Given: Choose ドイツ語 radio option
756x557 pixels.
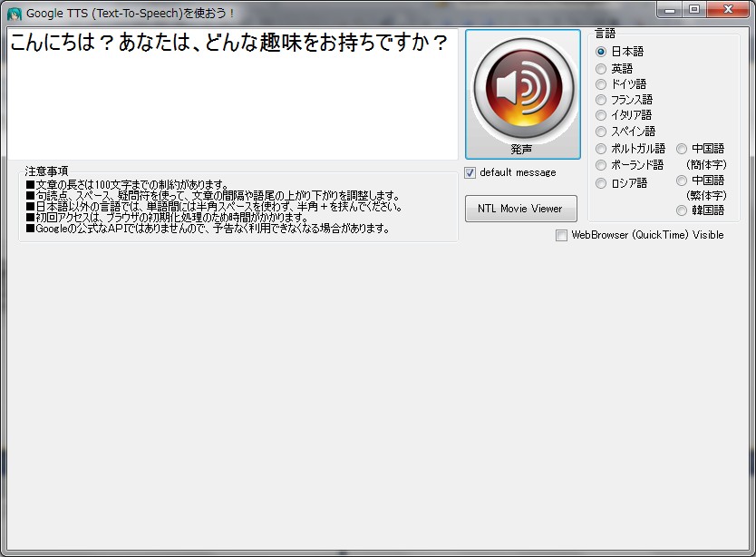Looking at the screenshot, I should click(x=601, y=84).
